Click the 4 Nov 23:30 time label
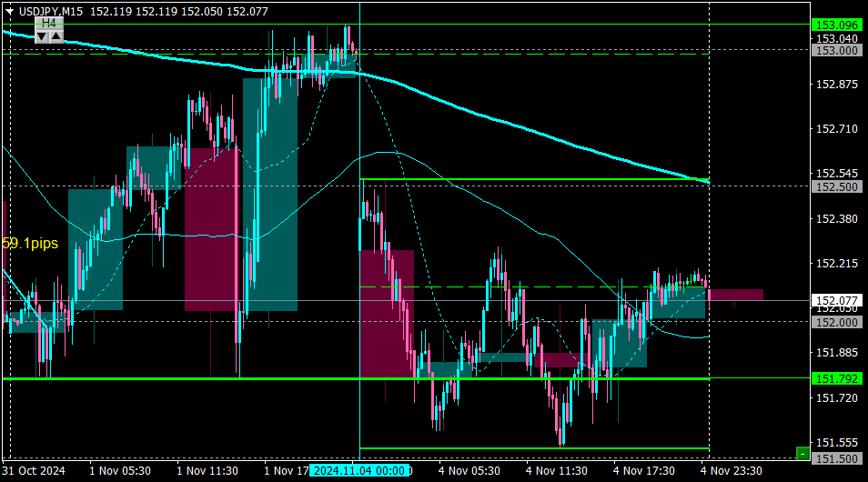The width and height of the screenshot is (868, 482). (731, 471)
